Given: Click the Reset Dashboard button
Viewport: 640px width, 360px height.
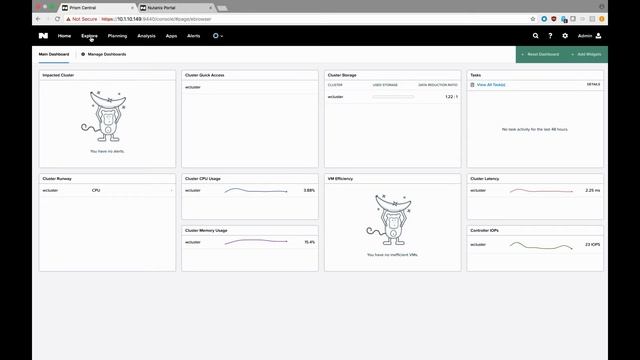Looking at the screenshot, I should click(540, 54).
